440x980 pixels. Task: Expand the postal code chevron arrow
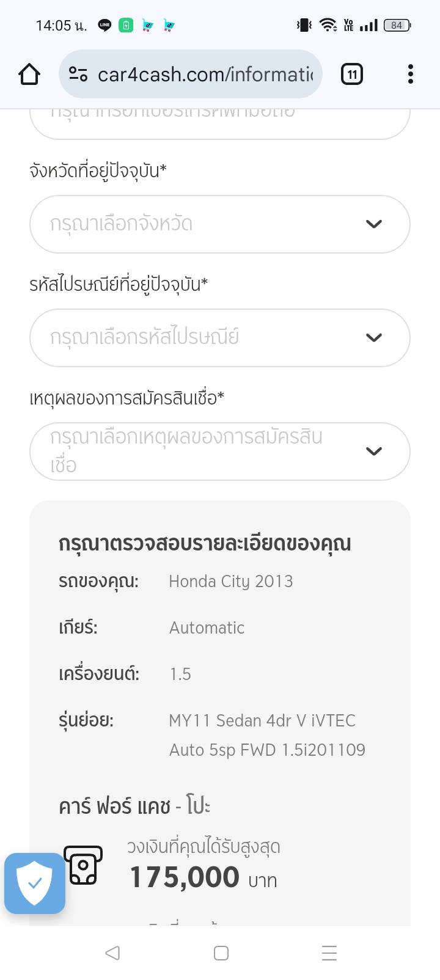tap(373, 338)
